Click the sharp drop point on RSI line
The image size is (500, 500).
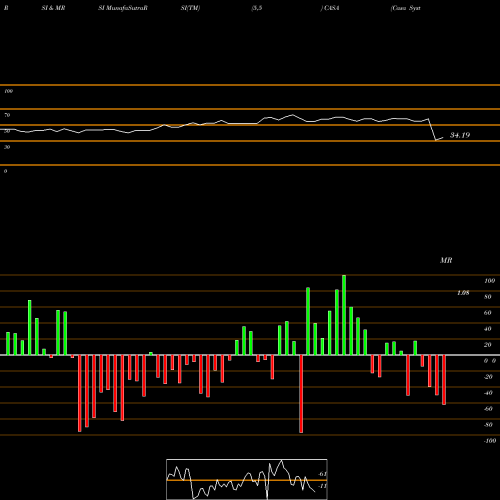[x=436, y=140]
